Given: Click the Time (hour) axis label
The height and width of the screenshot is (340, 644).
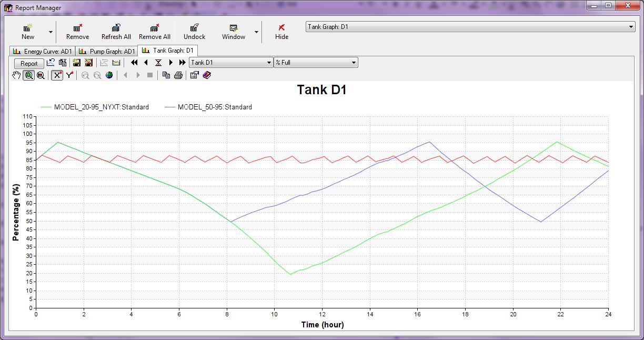Looking at the screenshot, I should (323, 325).
